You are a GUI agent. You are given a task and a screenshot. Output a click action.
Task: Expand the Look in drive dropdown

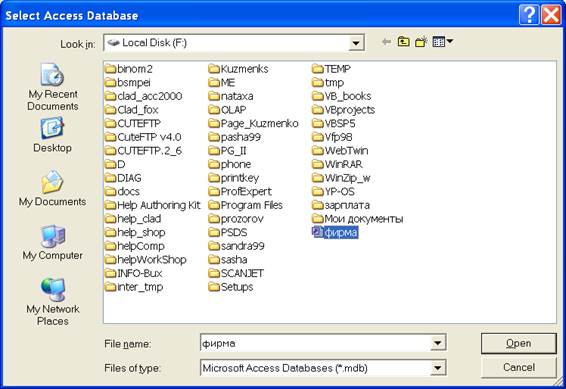(356, 43)
